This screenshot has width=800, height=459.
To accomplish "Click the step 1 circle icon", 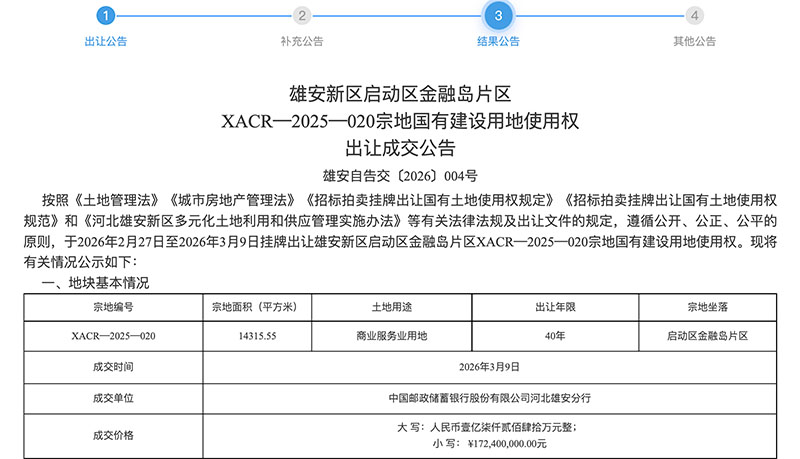I will tap(106, 15).
